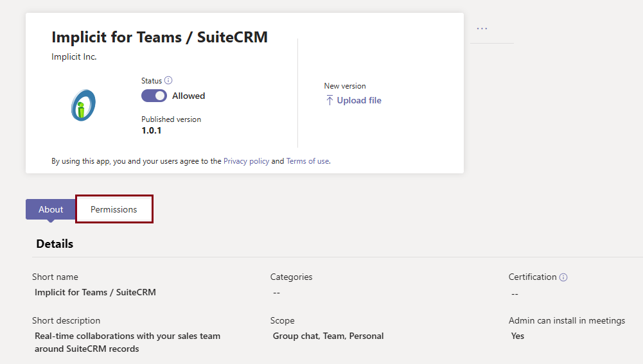Click the Scope value Group chat, Team, Personal

[328, 336]
